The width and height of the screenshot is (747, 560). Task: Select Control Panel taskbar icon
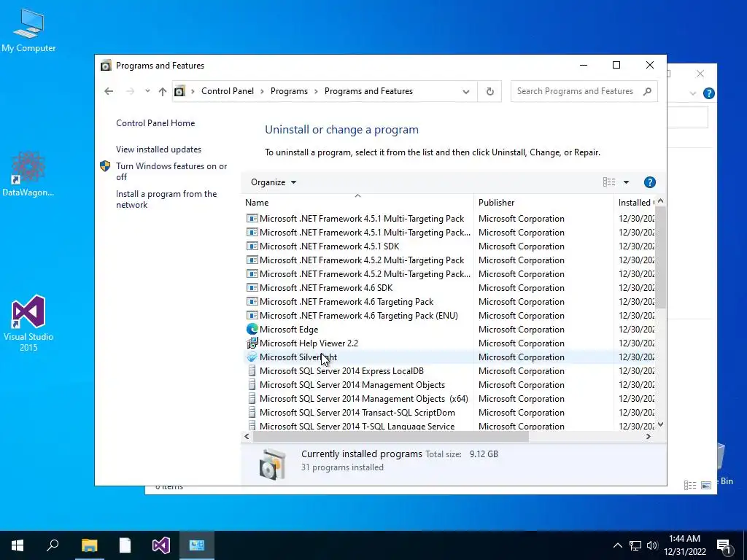[x=197, y=545]
